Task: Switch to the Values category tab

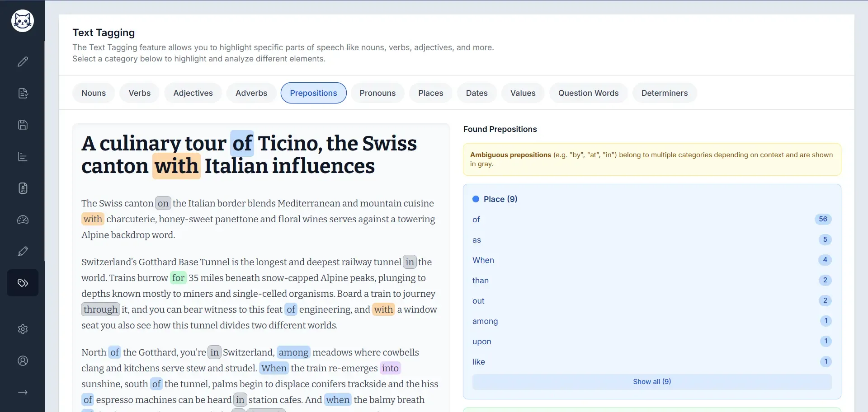Action: [x=523, y=93]
